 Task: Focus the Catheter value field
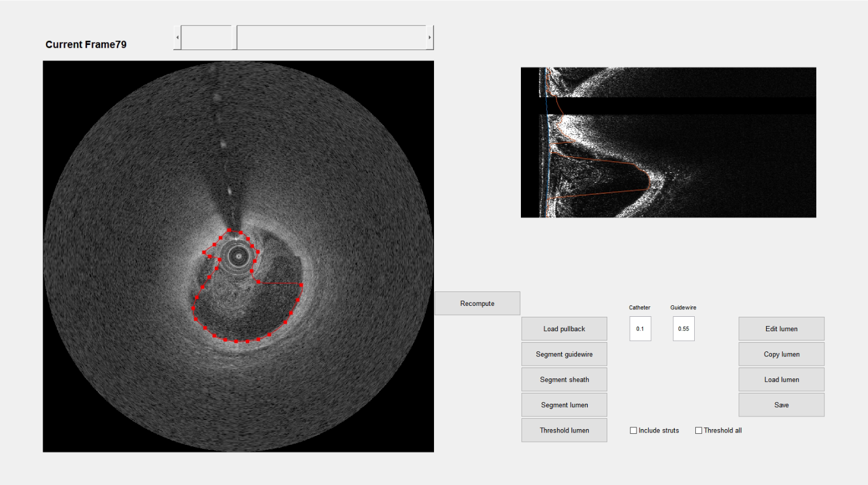click(640, 329)
